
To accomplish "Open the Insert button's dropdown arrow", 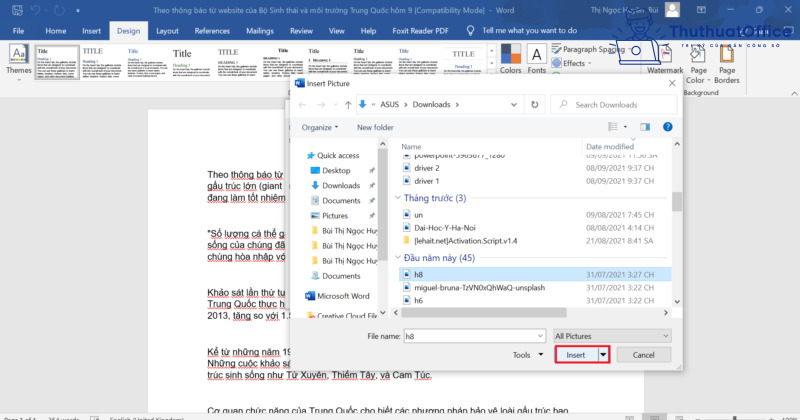I will 603,355.
